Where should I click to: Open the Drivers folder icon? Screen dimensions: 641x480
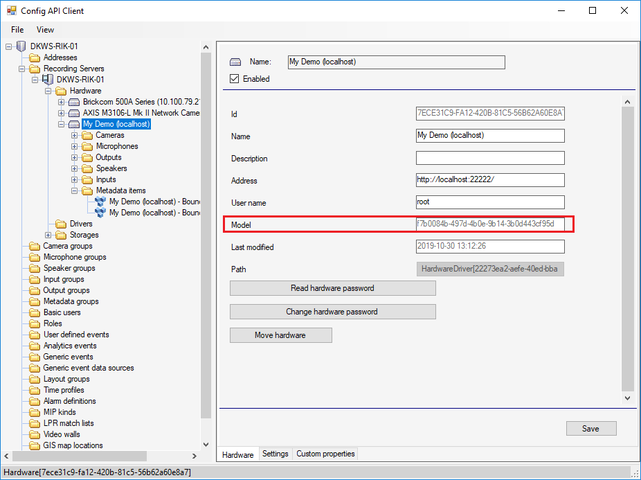pos(61,224)
